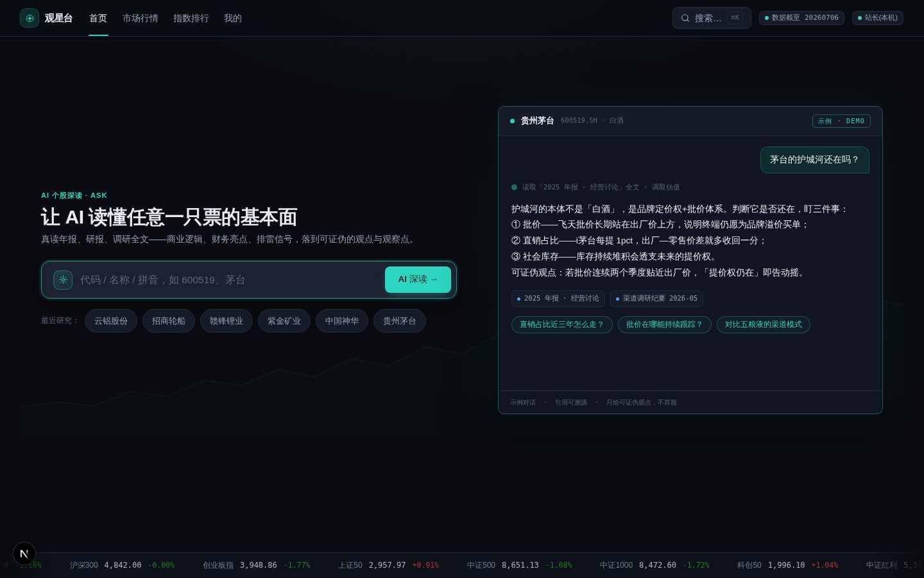This screenshot has width=924, height=578.
Task: Focus the 搜索 box in header
Action: [712, 18]
